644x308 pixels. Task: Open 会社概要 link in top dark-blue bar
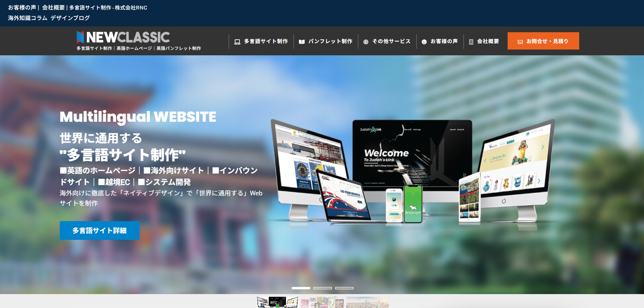coord(53,7)
